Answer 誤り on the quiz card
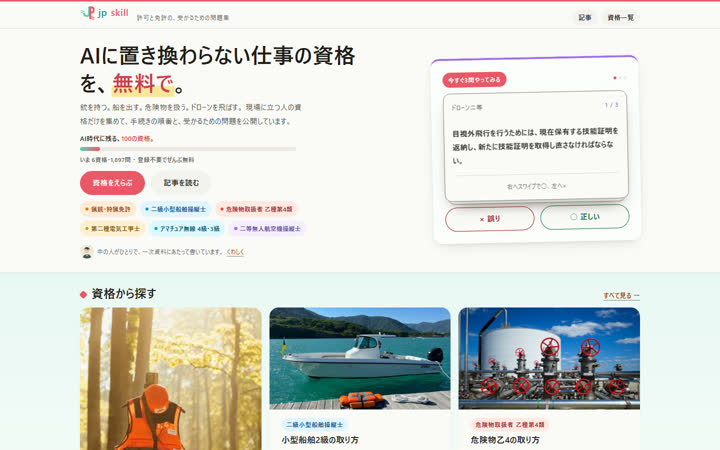720x450 pixels. 489,219
